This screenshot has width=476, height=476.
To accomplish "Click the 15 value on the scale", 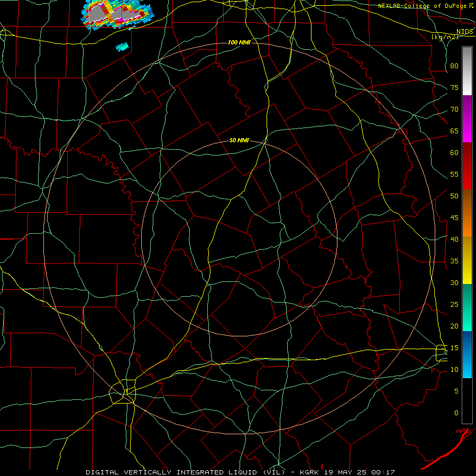I will (x=454, y=347).
